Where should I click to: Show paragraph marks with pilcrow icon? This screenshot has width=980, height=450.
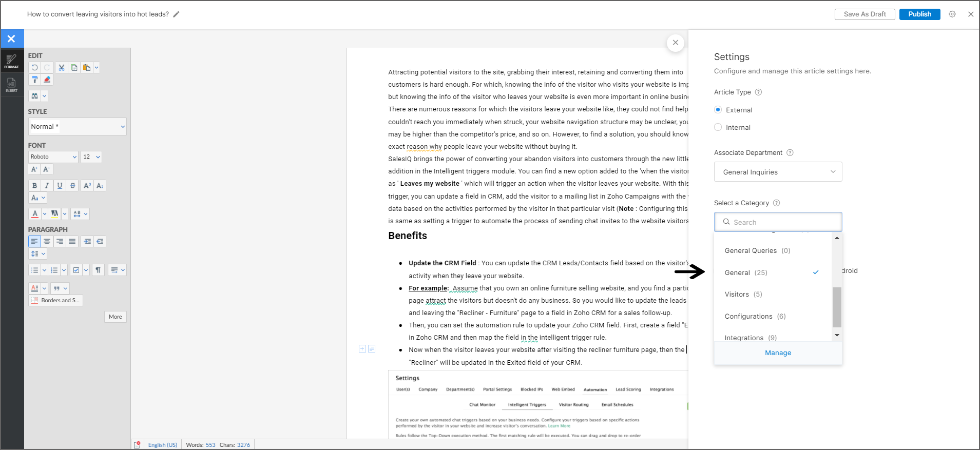[x=98, y=270]
